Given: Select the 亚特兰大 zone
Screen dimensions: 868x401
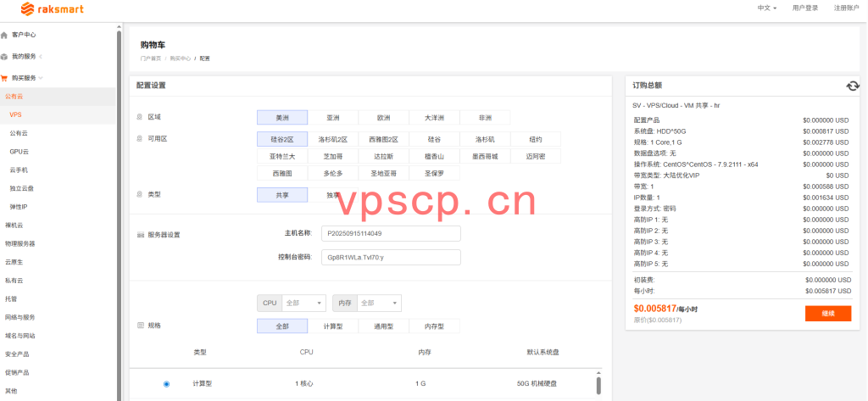Looking at the screenshot, I should (282, 156).
